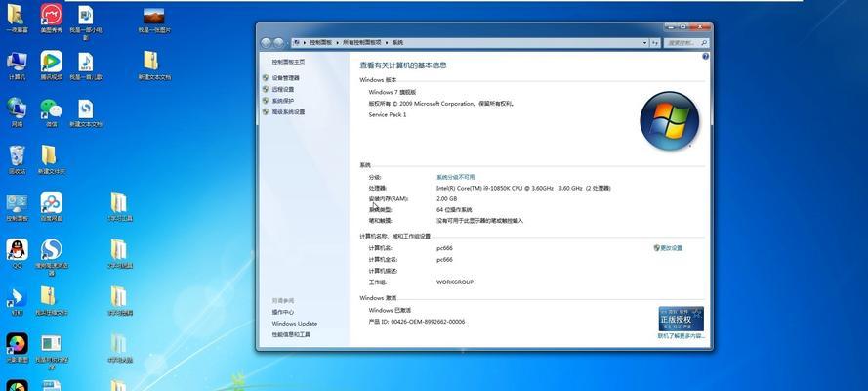868x391 pixels.
Task: Open the 腾讯视频 desktop icon
Action: pos(52,65)
